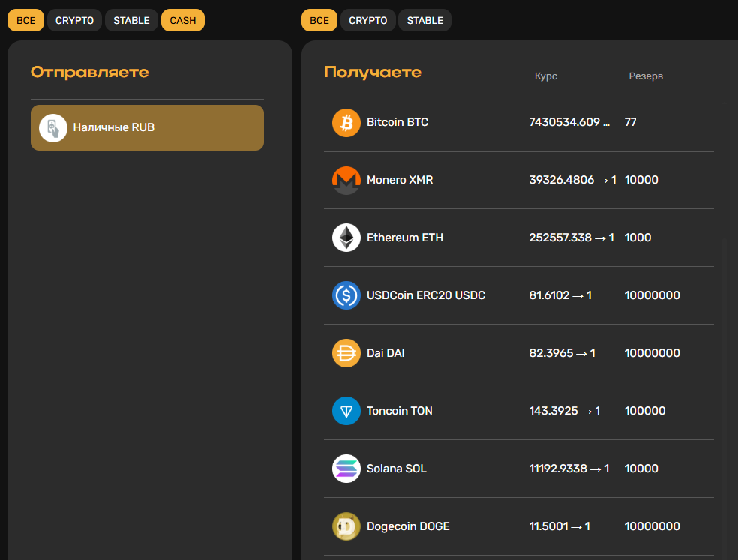Select the Solana SOL striped icon
738x560 pixels.
coord(346,469)
